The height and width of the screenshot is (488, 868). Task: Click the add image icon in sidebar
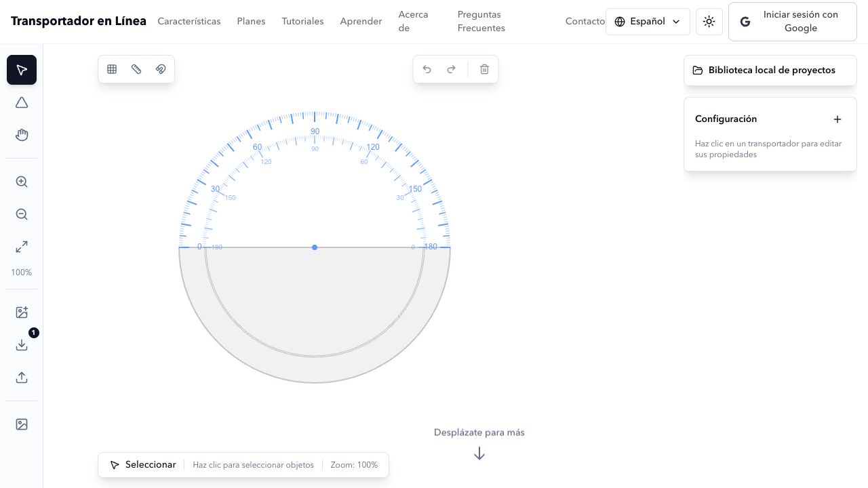click(x=22, y=312)
